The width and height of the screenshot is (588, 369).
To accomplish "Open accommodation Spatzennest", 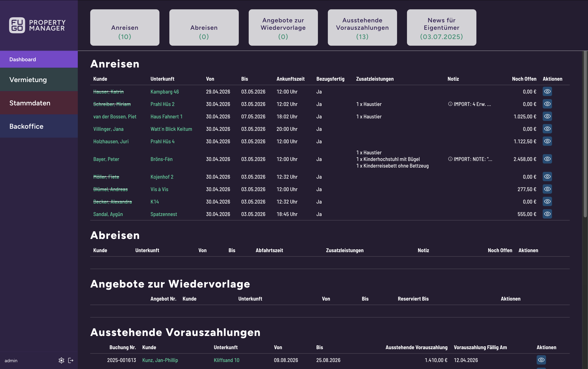I will (x=164, y=214).
